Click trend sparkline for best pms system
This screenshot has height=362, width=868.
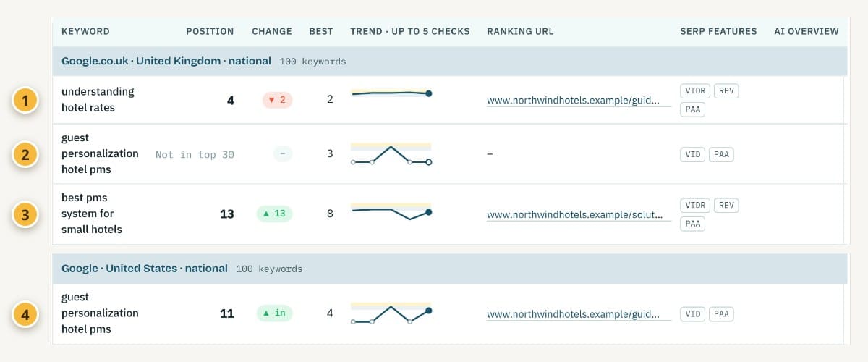pos(391,211)
